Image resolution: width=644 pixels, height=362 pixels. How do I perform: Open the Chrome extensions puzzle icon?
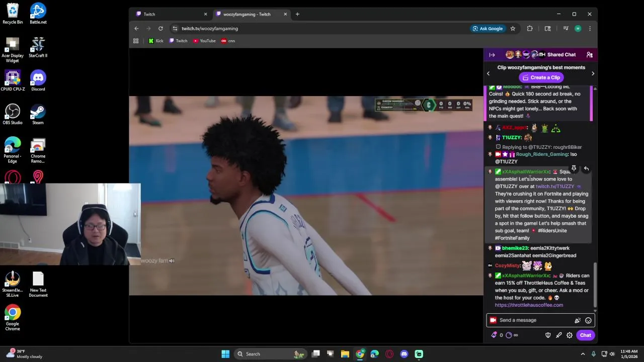[530, 29]
